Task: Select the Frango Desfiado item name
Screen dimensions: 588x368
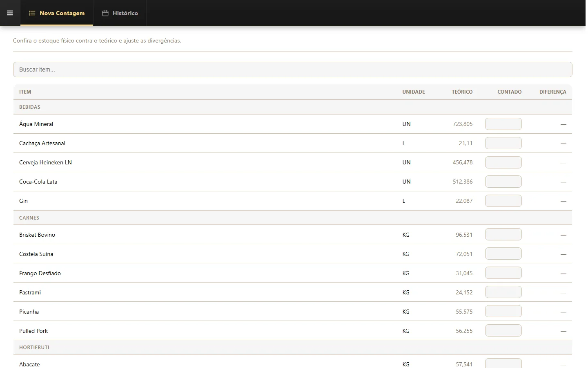Action: 40,273
